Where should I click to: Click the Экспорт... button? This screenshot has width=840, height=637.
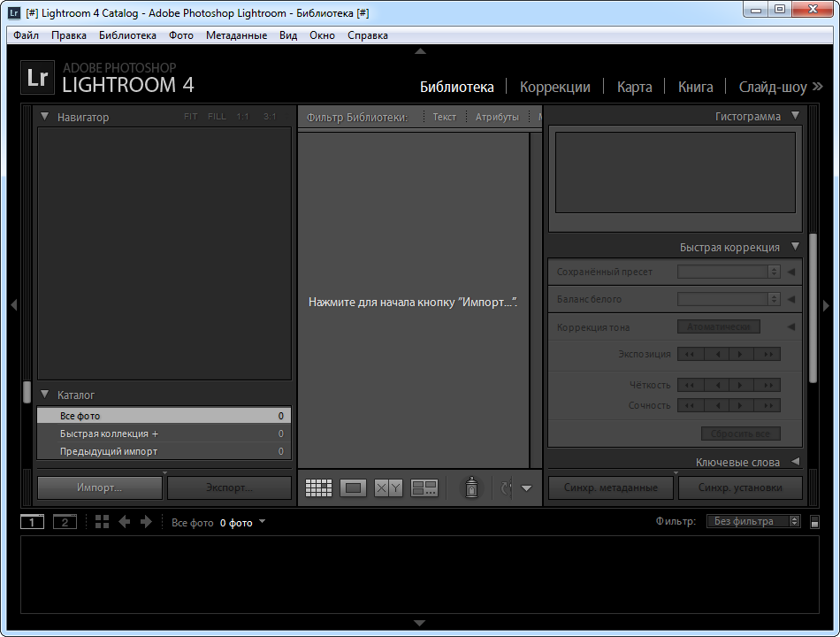pos(229,488)
